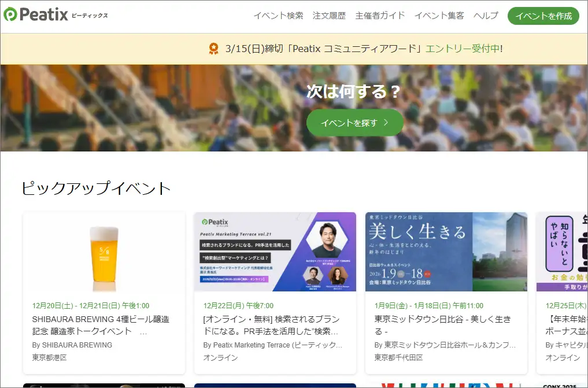This screenshot has width=588, height=388.
Task: Open Peatix Marketing Terrace vol.21 thumbnail
Action: (275, 252)
